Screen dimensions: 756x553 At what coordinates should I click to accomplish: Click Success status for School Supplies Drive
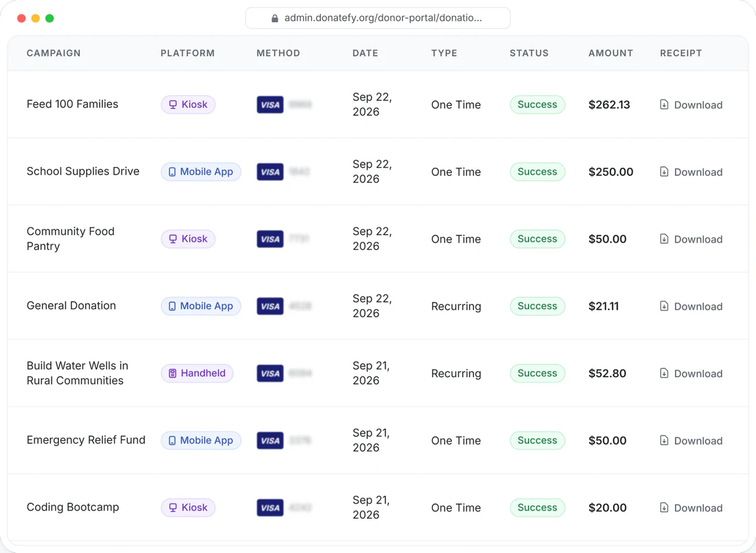pos(537,172)
